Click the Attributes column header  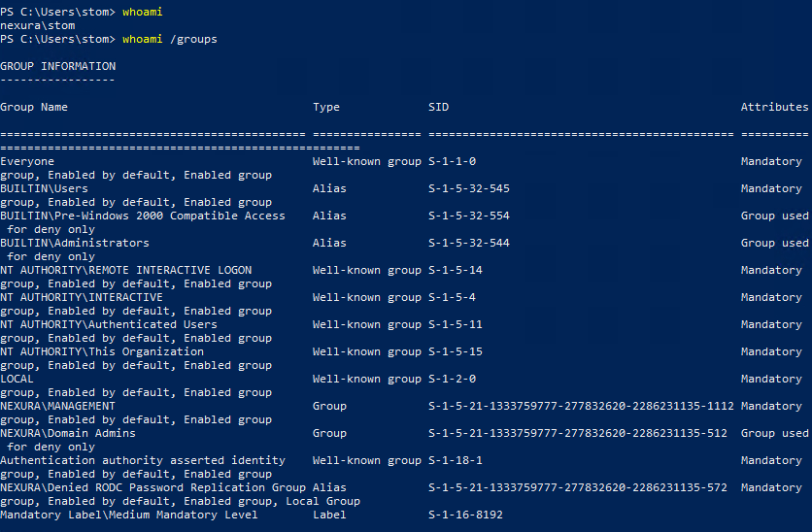774,107
